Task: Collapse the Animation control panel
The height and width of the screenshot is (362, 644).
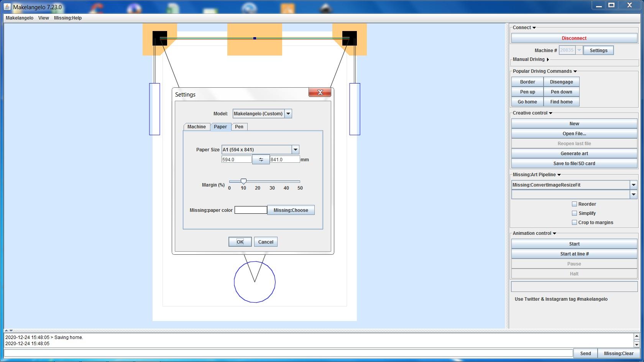Action: point(554,233)
